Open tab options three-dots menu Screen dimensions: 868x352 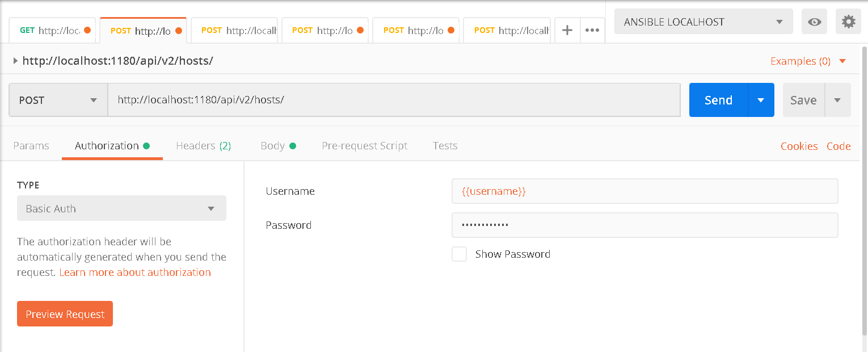pos(592,30)
